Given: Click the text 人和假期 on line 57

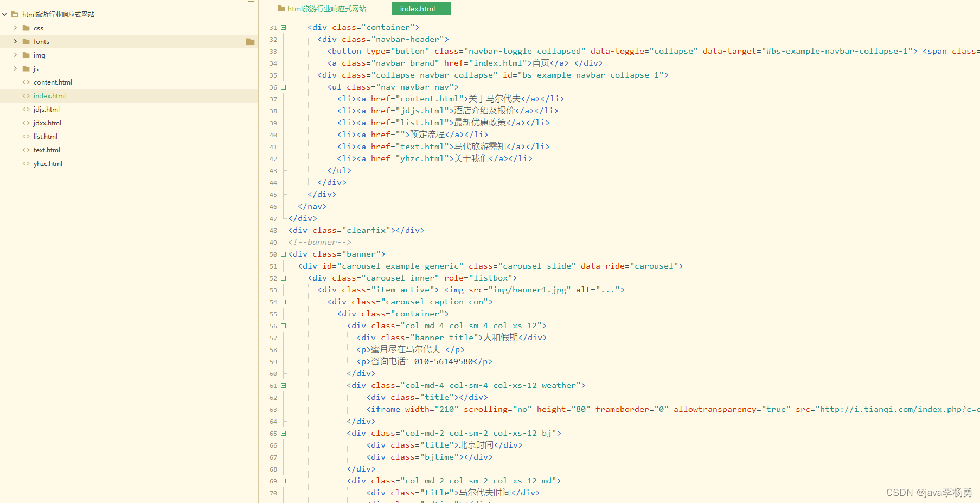Looking at the screenshot, I should [x=501, y=338].
